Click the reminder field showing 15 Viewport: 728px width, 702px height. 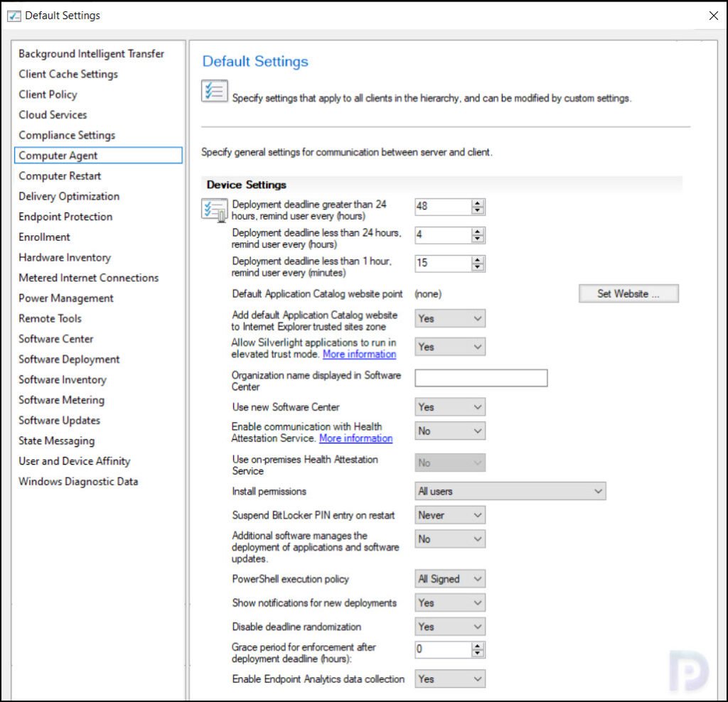coord(444,263)
